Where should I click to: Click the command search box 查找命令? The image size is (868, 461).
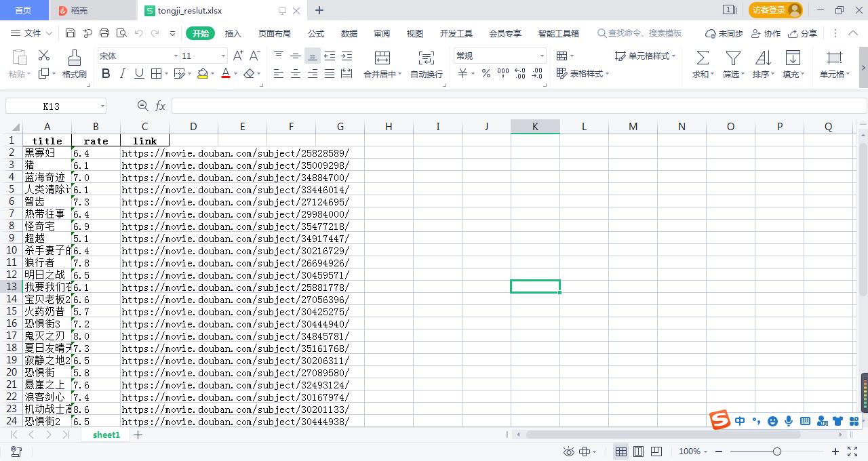coord(640,33)
